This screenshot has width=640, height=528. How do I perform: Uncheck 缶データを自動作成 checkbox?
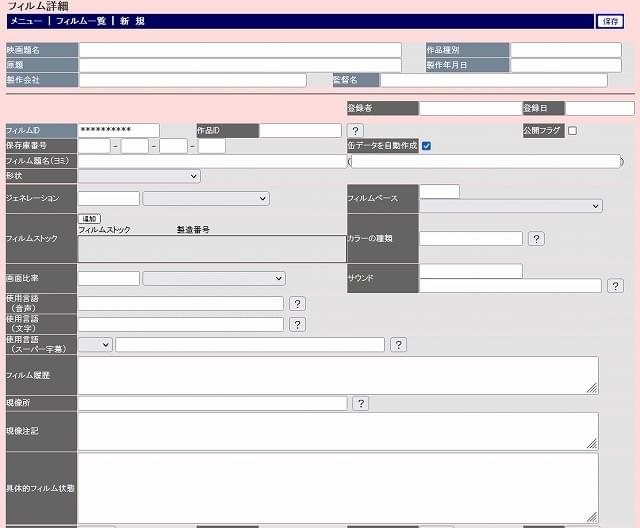[426, 146]
